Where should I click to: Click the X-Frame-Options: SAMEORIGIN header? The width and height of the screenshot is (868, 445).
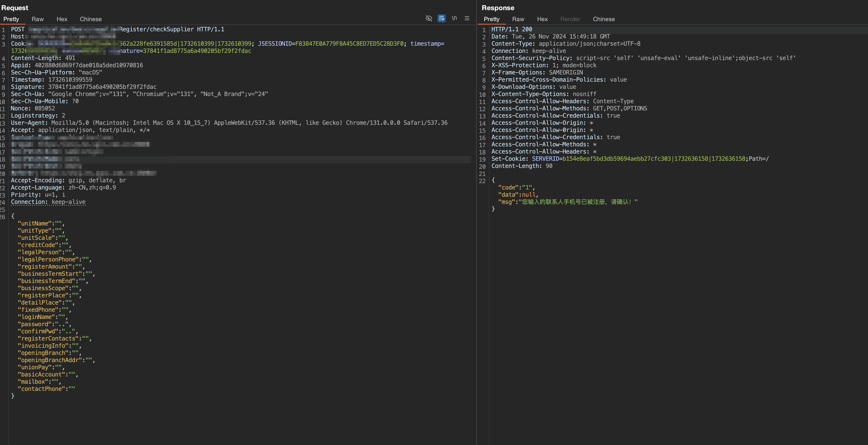pyautogui.click(x=537, y=72)
